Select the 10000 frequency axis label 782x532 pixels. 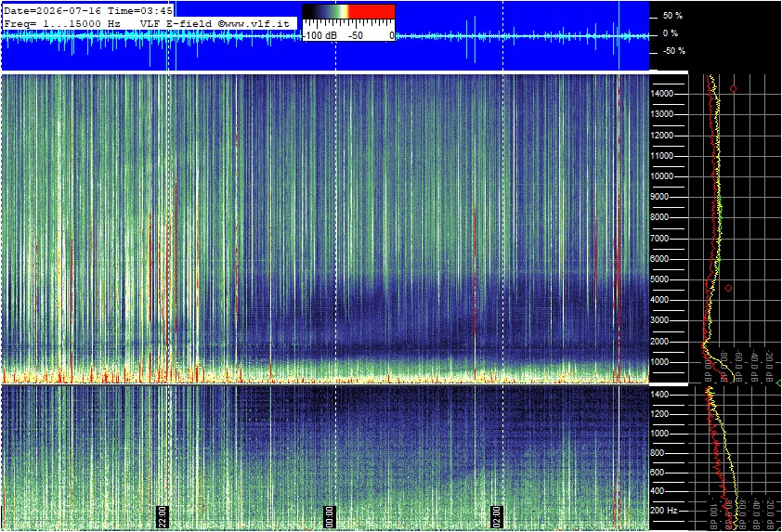click(x=662, y=176)
